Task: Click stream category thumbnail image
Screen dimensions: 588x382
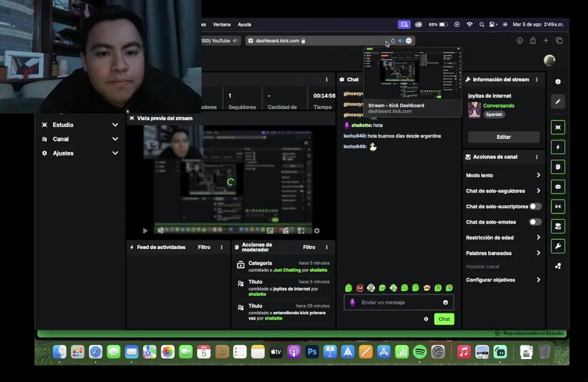Action: [475, 110]
